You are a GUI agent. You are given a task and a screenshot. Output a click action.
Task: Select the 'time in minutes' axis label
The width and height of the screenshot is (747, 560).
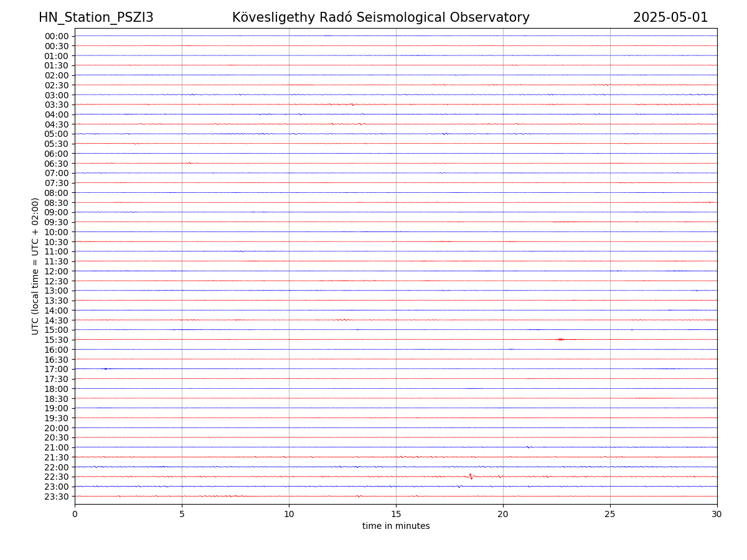click(x=396, y=526)
